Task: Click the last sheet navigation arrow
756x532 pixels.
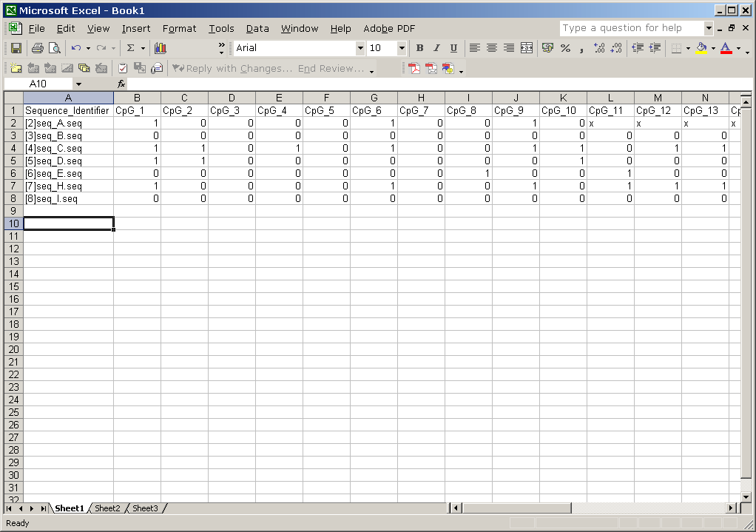Action: pyautogui.click(x=44, y=508)
